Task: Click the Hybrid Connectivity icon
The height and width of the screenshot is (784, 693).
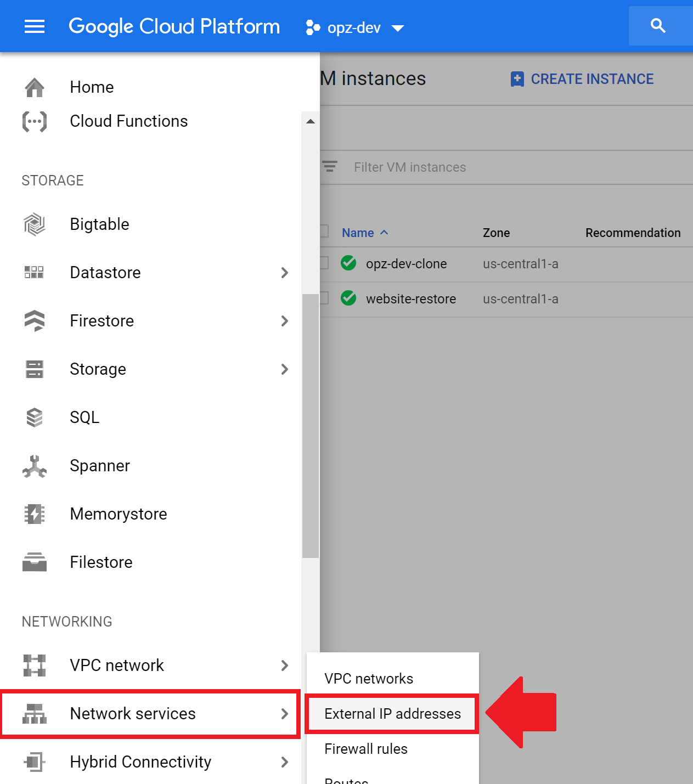Action: (35, 762)
